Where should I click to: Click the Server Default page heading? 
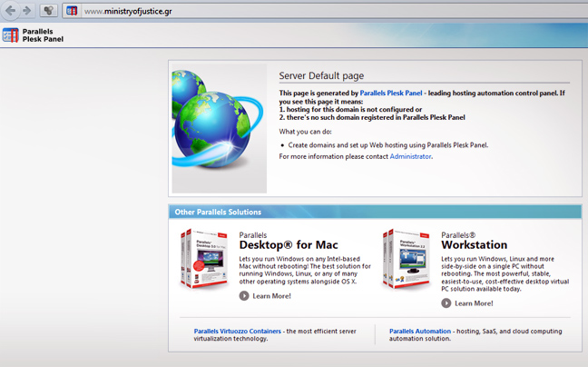click(321, 75)
